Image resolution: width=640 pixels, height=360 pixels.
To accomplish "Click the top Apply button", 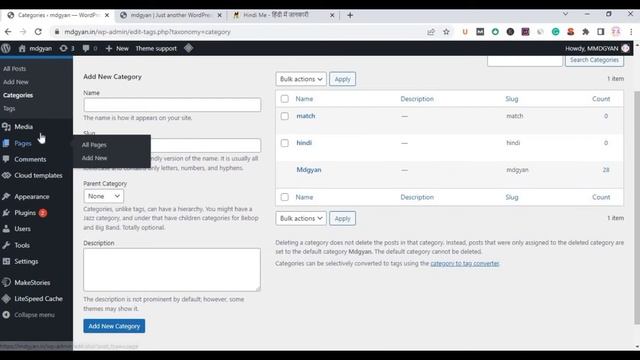I will tap(342, 79).
